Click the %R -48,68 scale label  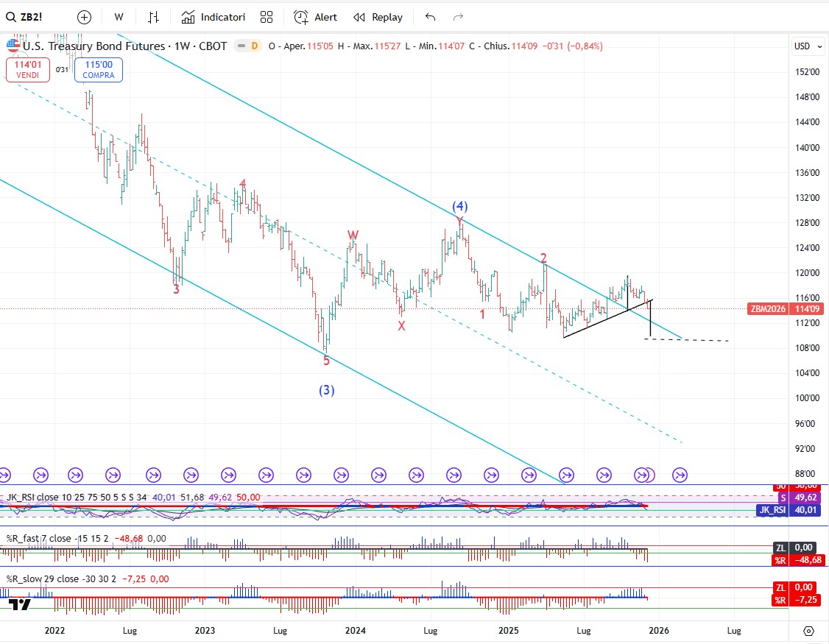pos(799,560)
